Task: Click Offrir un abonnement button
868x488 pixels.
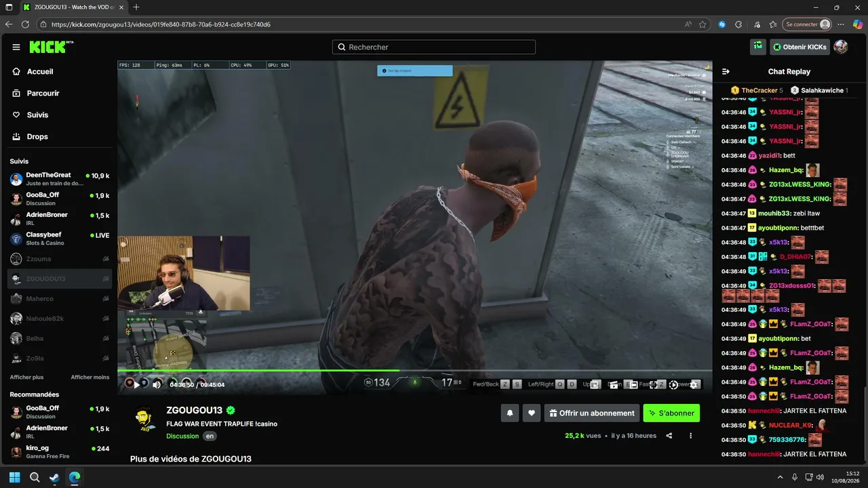Action: (x=591, y=413)
